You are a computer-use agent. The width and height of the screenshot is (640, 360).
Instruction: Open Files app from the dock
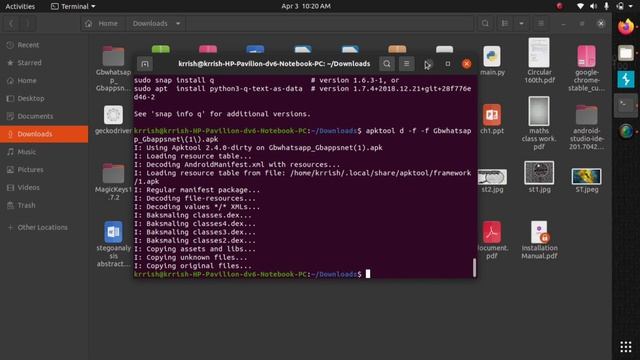[626, 53]
